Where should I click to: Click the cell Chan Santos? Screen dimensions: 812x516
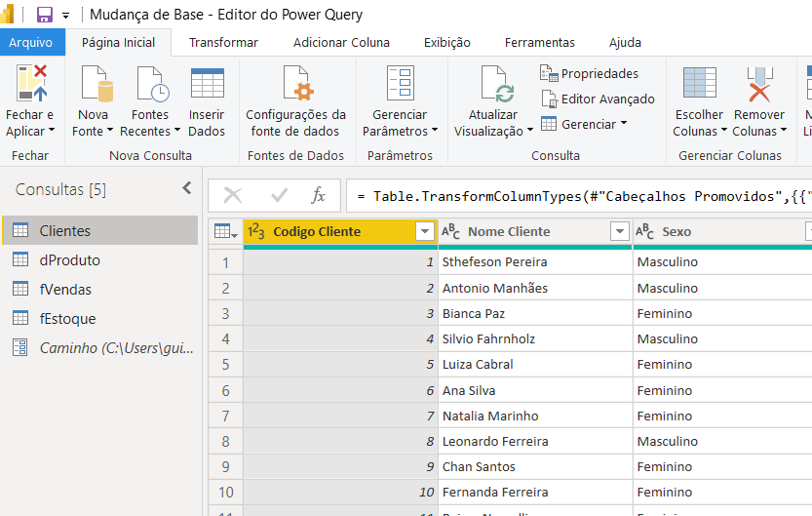[x=535, y=467]
